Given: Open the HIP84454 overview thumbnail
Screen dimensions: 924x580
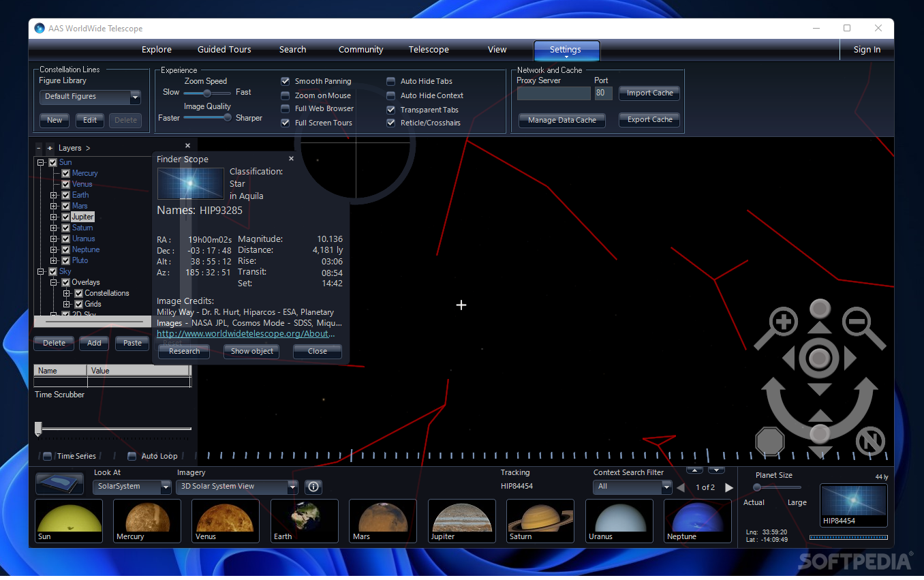Looking at the screenshot, I should (854, 505).
